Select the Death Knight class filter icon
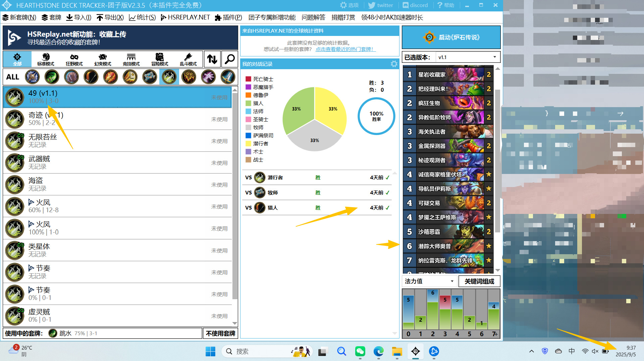This screenshot has width=644, height=361. tap(32, 77)
